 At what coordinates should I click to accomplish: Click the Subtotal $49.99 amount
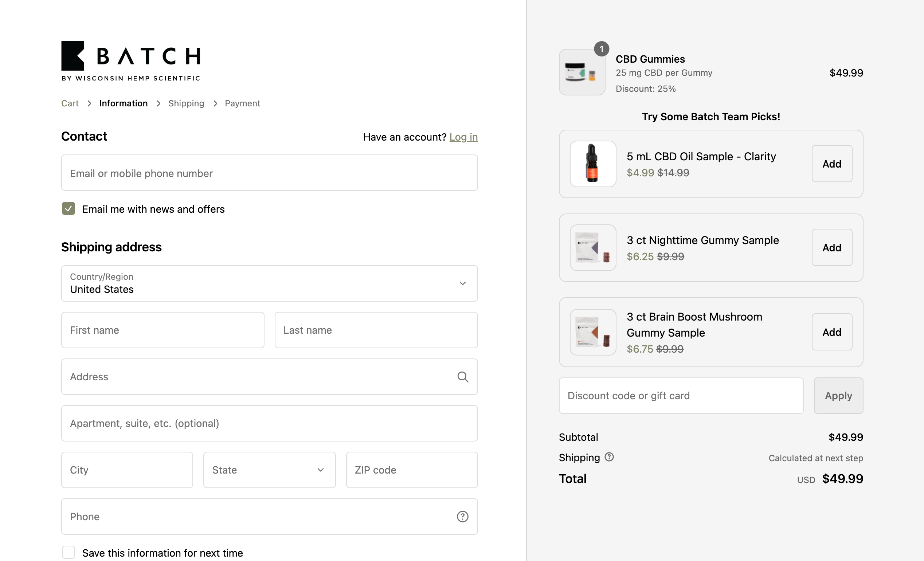(x=846, y=437)
